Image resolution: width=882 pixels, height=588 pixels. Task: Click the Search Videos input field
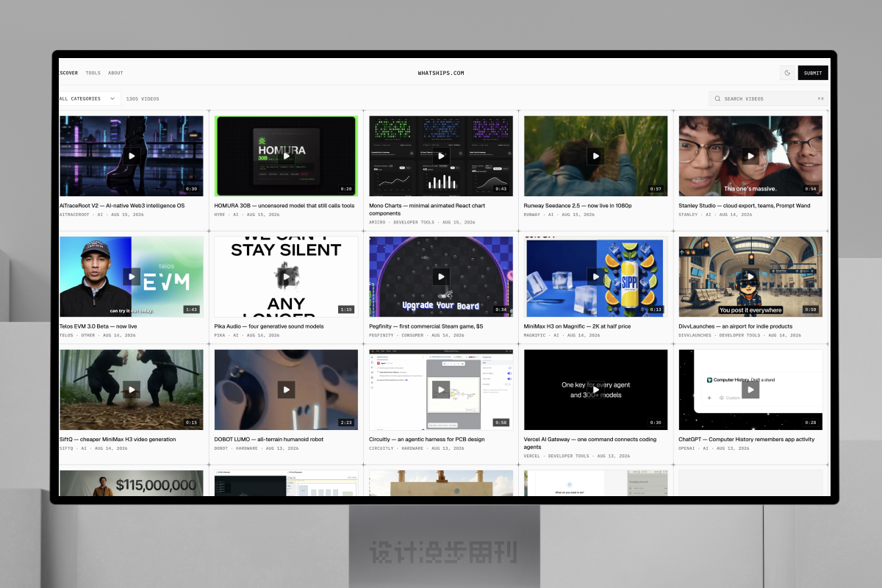point(768,98)
